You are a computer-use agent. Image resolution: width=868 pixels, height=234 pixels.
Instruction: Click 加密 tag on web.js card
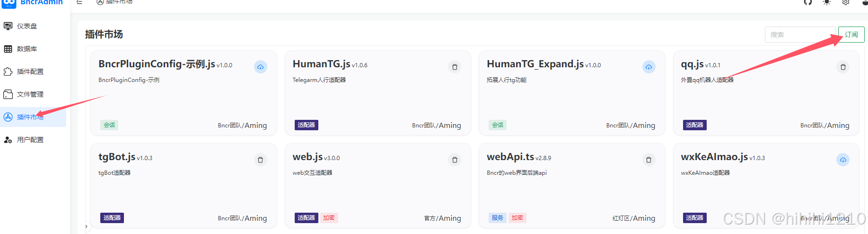[329, 218]
